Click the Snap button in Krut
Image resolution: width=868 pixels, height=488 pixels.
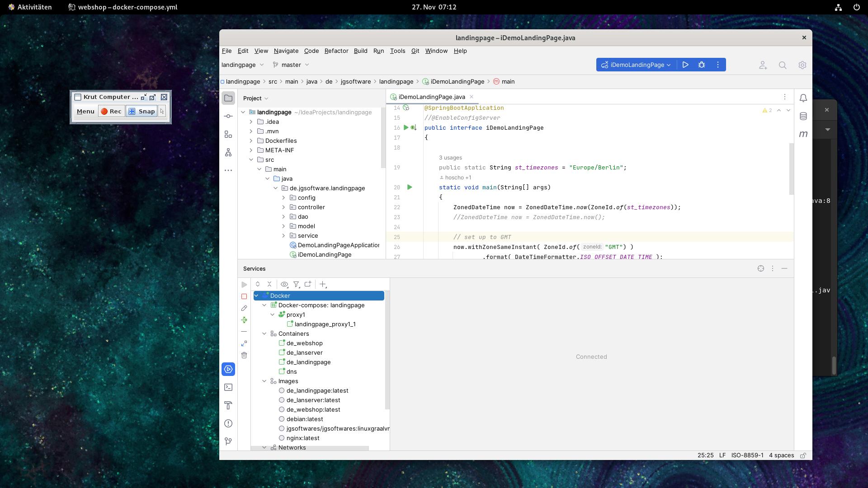(x=142, y=111)
